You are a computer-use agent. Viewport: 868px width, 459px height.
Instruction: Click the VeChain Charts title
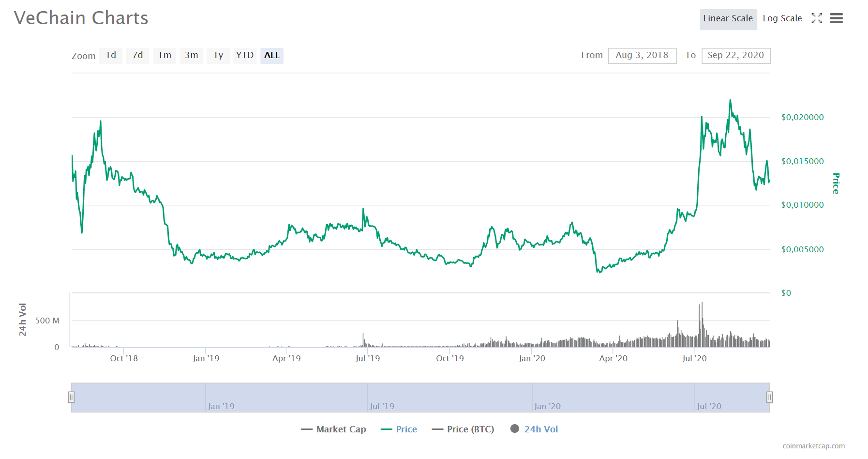pos(81,18)
